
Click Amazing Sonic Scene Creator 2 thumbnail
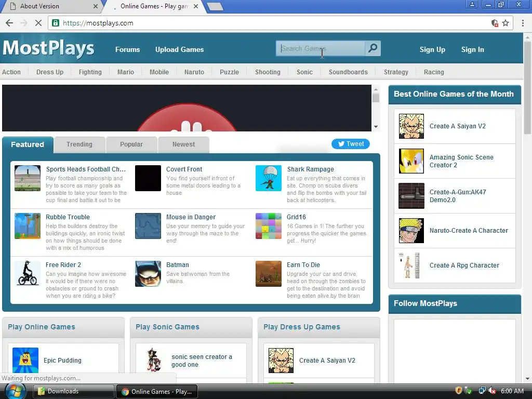(411, 161)
